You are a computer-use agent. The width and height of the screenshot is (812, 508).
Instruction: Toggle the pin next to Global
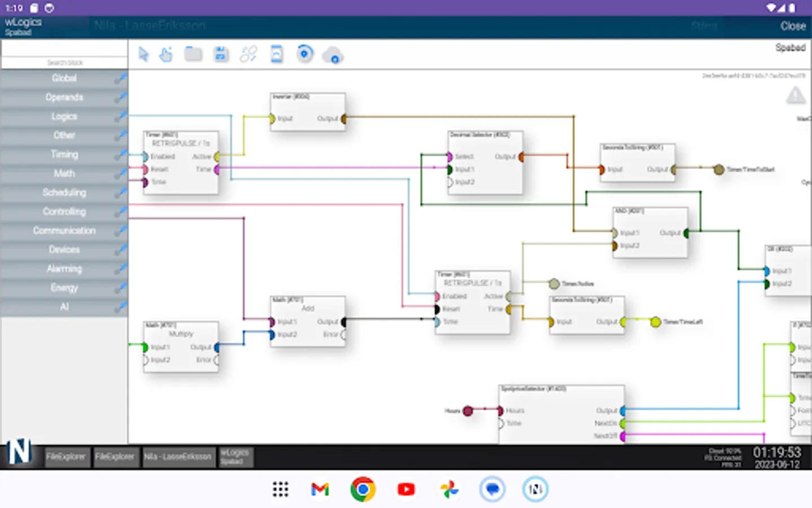tap(120, 78)
